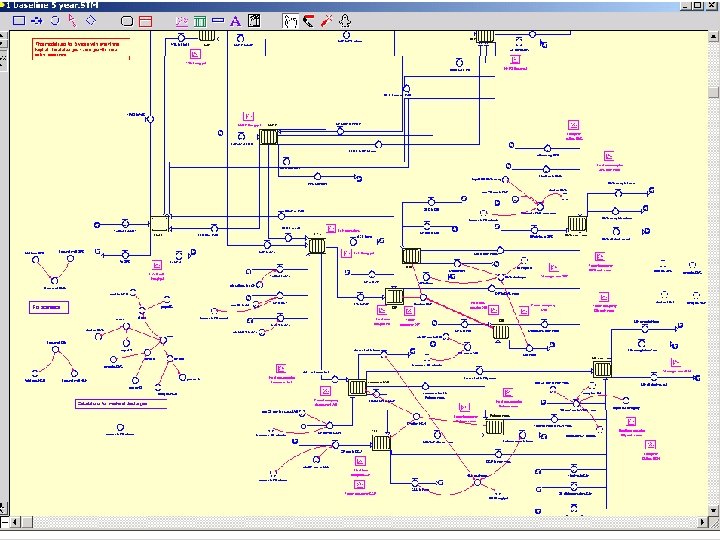Screen dimensions: 720x540
Task: Select the Stock rectangle tool
Action: point(19,21)
